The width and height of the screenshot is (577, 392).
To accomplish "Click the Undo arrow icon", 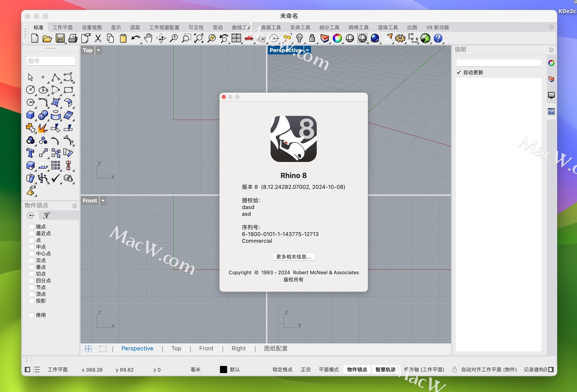I will (x=136, y=38).
